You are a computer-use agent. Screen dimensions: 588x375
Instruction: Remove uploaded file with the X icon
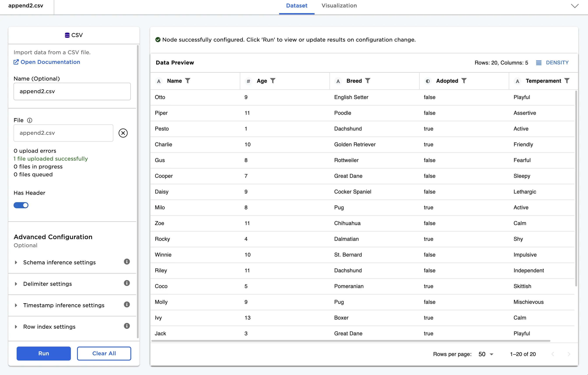pyautogui.click(x=123, y=133)
